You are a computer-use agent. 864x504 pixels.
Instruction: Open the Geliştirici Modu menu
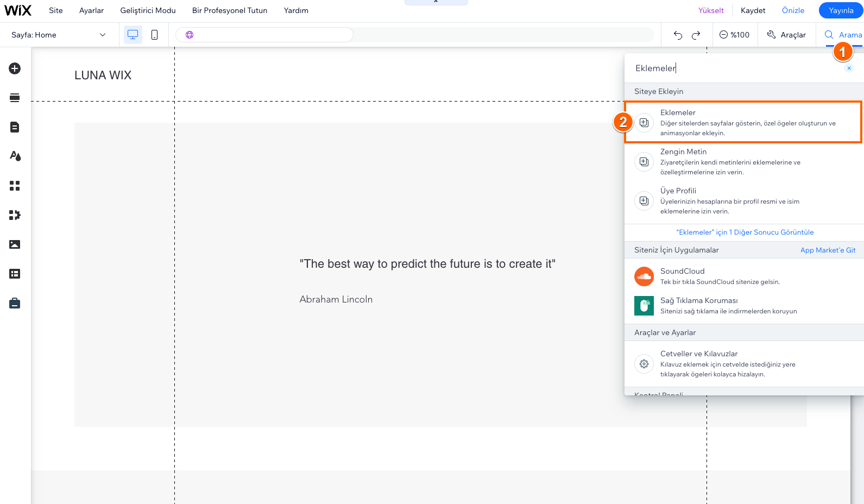tap(148, 10)
